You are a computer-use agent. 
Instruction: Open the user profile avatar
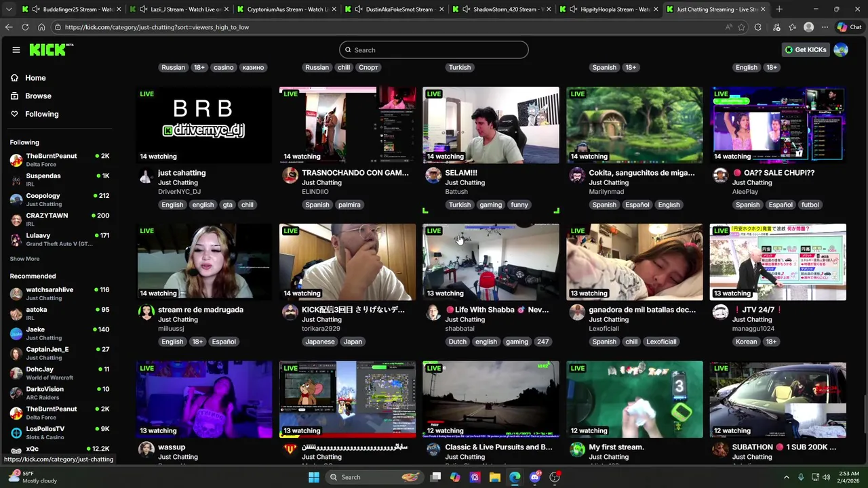841,49
